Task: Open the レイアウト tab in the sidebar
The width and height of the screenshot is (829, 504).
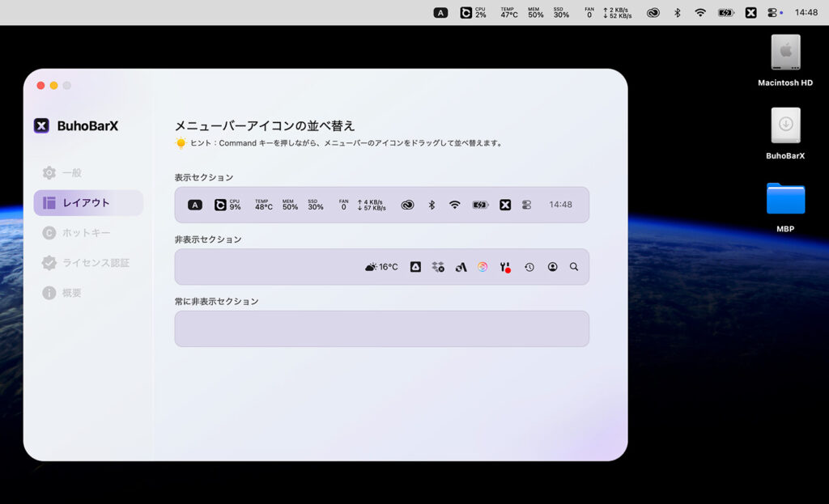Action: click(87, 203)
